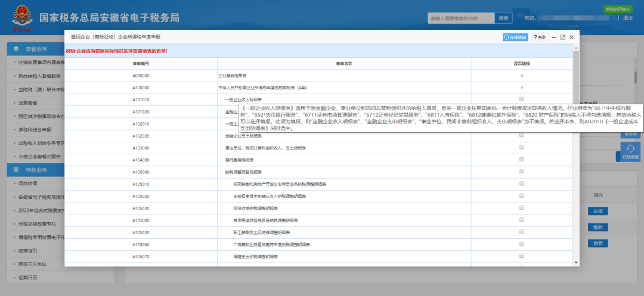Check the A105070 捐赠支出 checkbox

522,256
